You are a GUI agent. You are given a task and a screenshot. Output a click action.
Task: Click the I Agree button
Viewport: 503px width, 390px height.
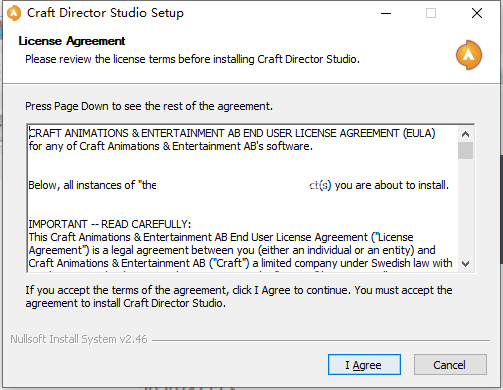click(x=364, y=365)
